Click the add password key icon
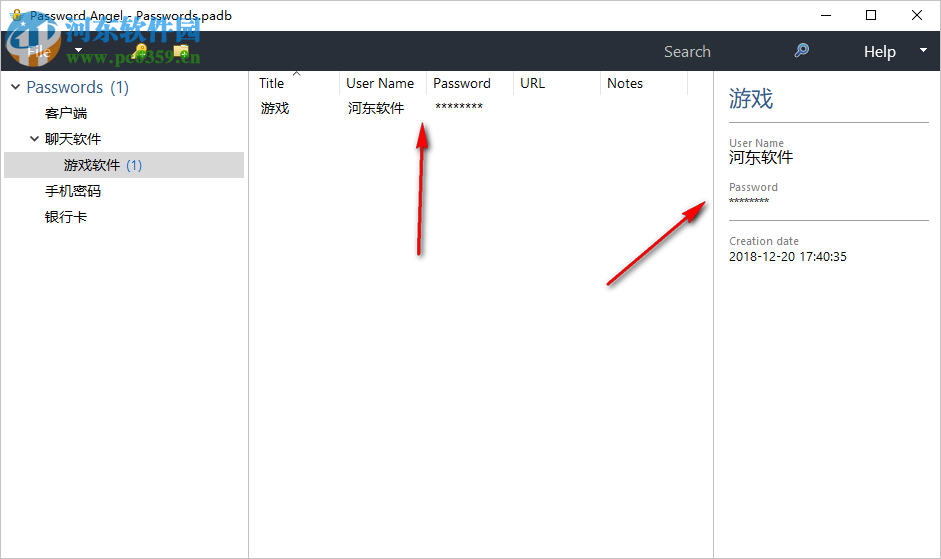The height and width of the screenshot is (559, 941). pos(140,51)
